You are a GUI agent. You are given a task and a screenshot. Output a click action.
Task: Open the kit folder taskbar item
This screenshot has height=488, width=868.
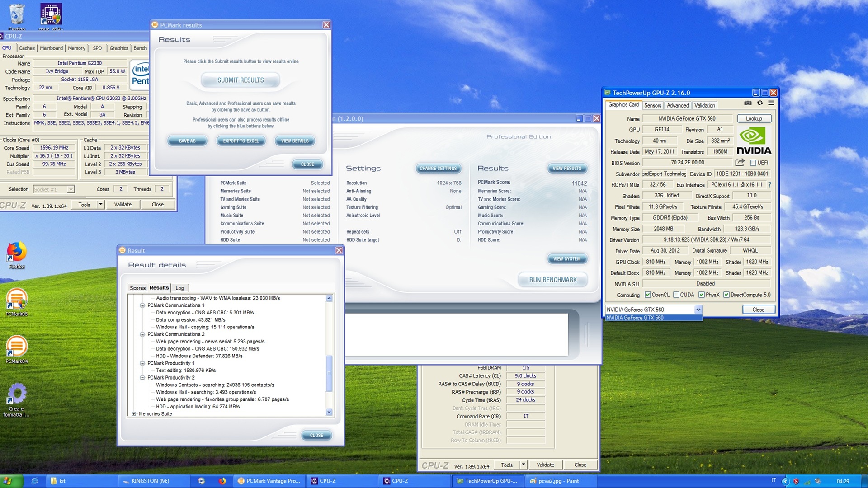83,481
